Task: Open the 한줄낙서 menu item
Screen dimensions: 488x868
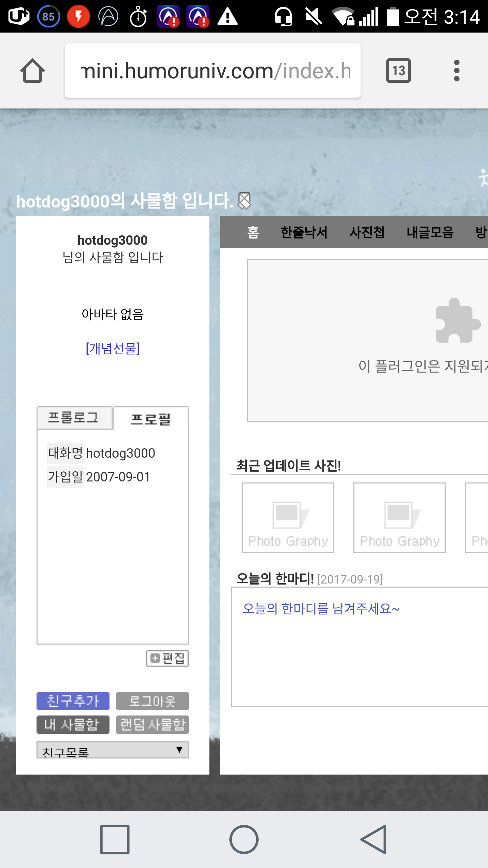Action: point(304,233)
